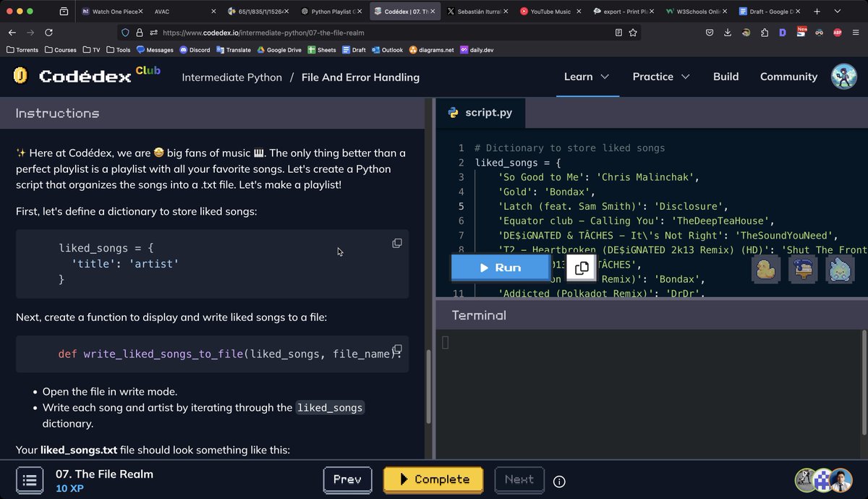Open the Firefox extensions puzzle icon
The image size is (868, 499).
[765, 33]
